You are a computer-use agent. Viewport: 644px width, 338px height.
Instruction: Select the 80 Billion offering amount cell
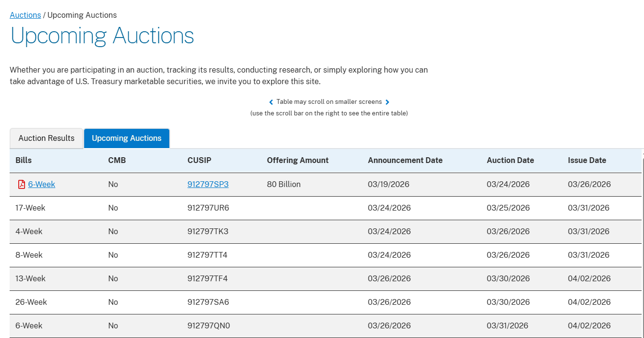[284, 184]
